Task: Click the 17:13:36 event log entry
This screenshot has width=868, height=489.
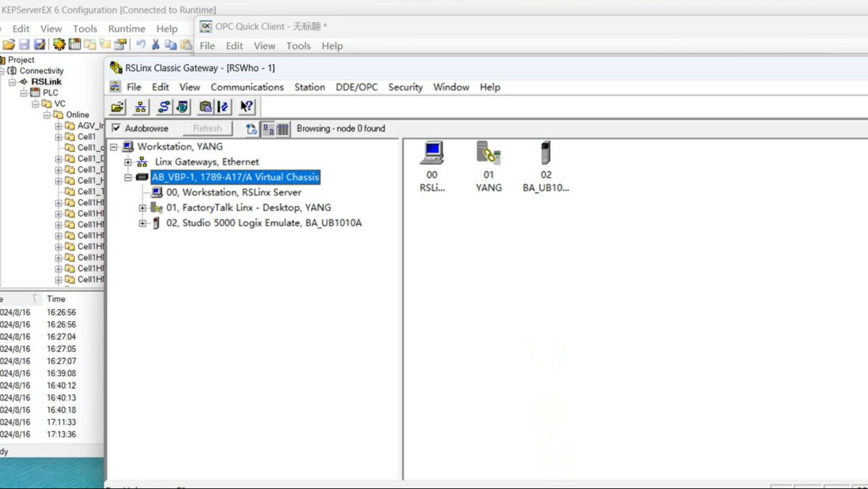Action: pos(61,435)
